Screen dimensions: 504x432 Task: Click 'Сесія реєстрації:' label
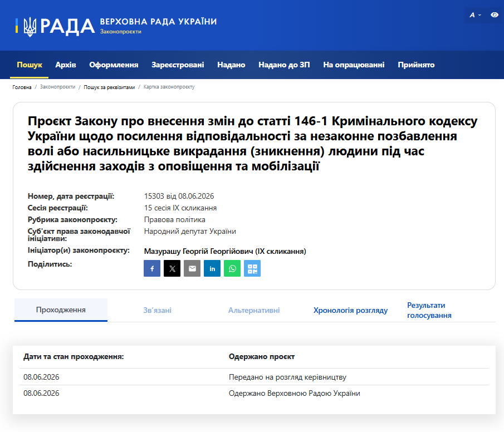57,208
